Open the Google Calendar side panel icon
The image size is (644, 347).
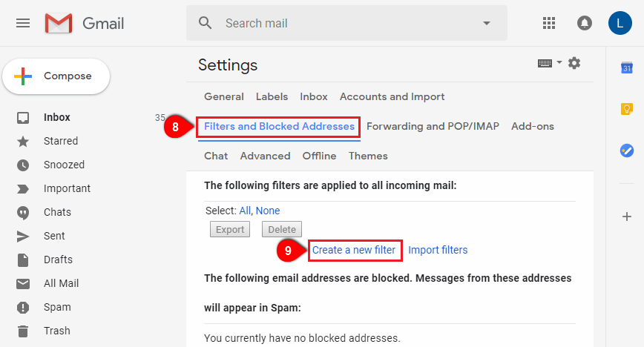[627, 67]
